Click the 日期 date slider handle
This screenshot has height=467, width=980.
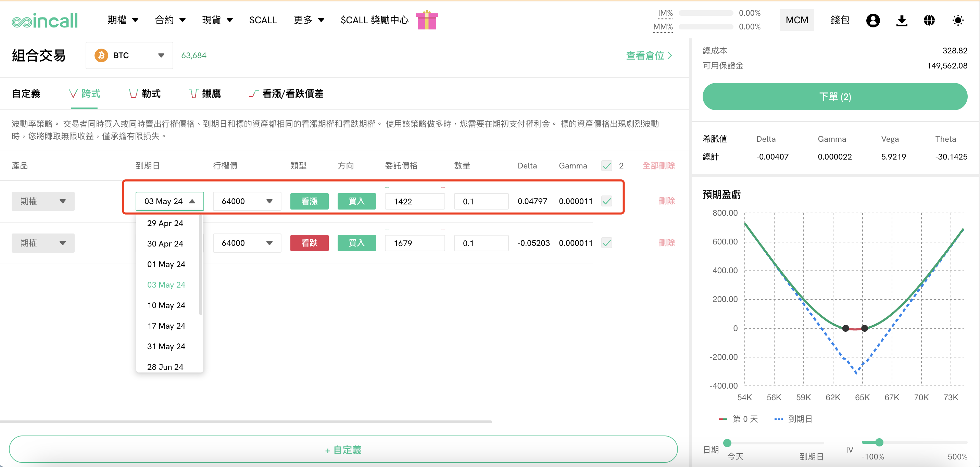727,443
